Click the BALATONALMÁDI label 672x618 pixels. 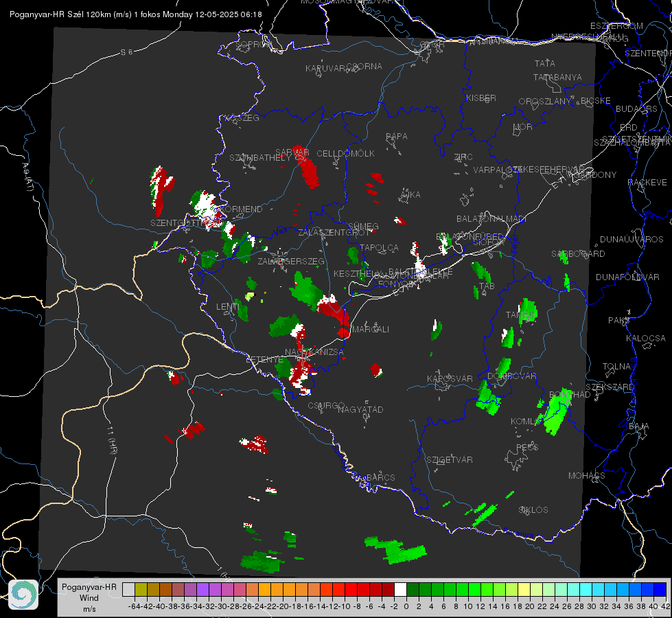[x=491, y=219]
